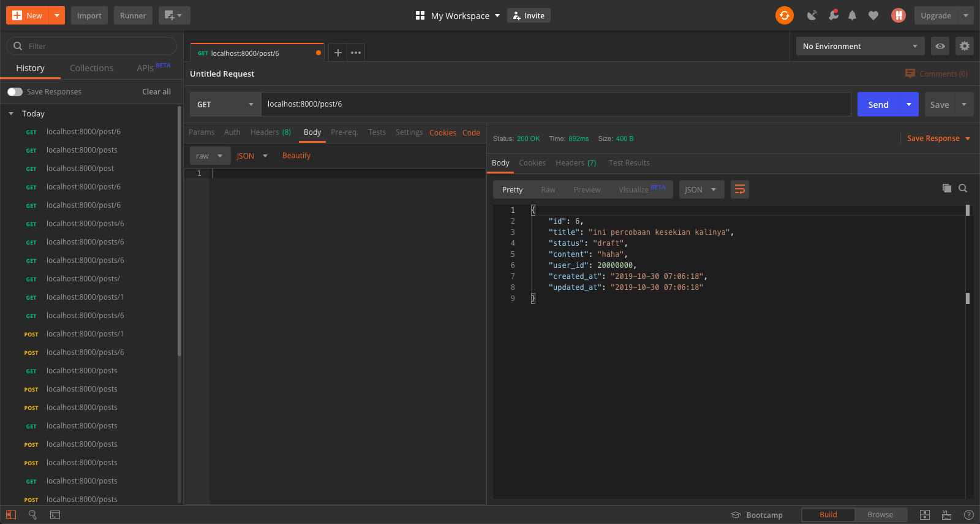Viewport: 980px width, 524px height.
Task: Hide the sidebar using bottom-left icon
Action: tap(11, 515)
